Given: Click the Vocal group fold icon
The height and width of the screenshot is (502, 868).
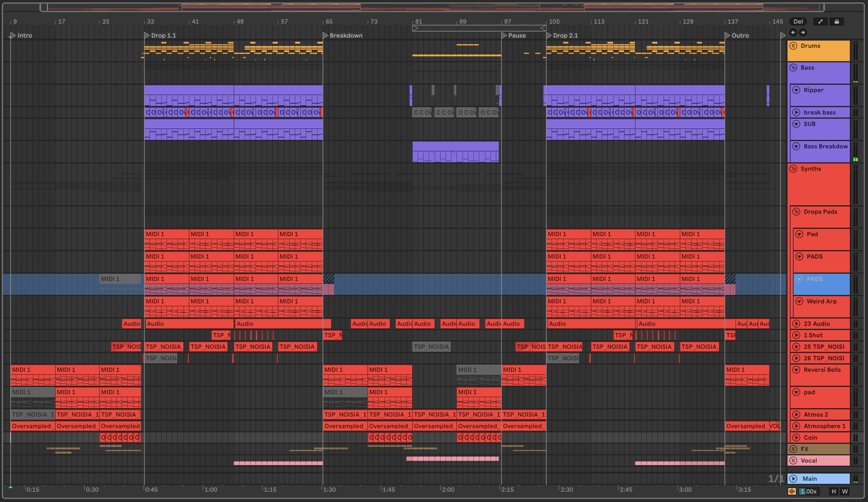Looking at the screenshot, I should 793,460.
